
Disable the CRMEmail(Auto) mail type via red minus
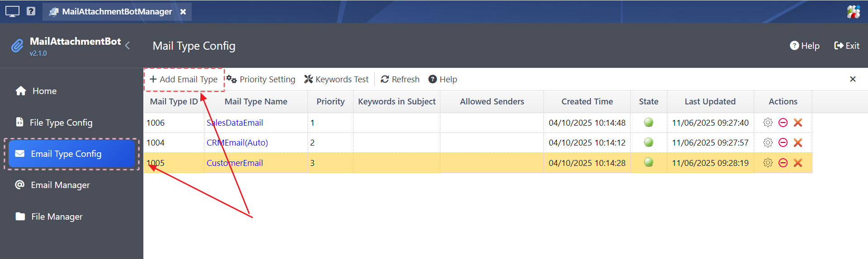783,143
